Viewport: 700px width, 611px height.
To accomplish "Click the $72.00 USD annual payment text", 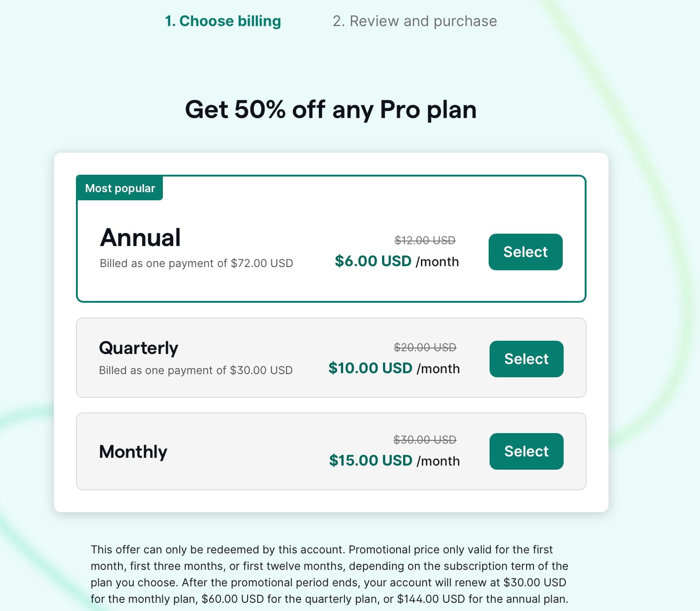I will 196,263.
